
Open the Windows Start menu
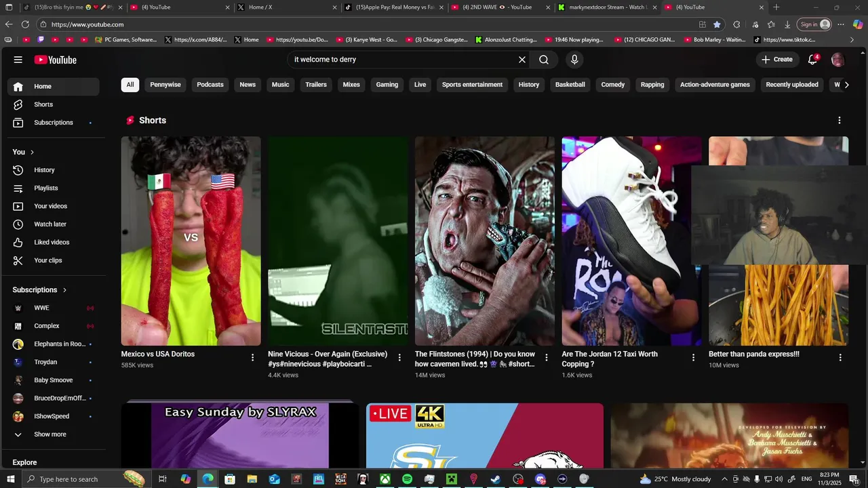pyautogui.click(x=10, y=479)
